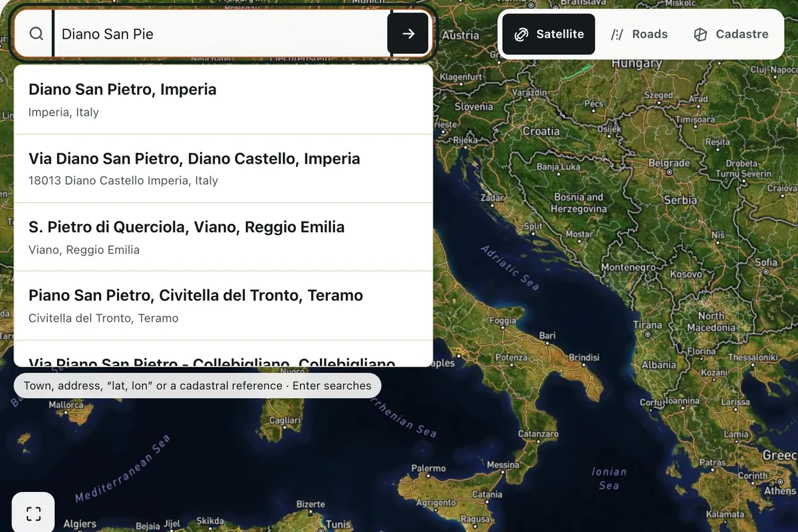This screenshot has height=532, width=798.
Task: Click the 'Viano, Reggio Emilia' subtitle
Action: pos(84,250)
